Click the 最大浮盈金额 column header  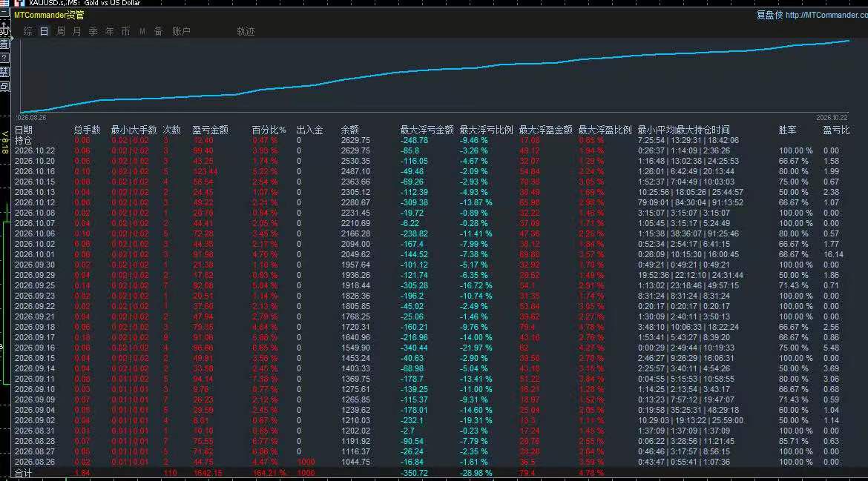pyautogui.click(x=545, y=130)
